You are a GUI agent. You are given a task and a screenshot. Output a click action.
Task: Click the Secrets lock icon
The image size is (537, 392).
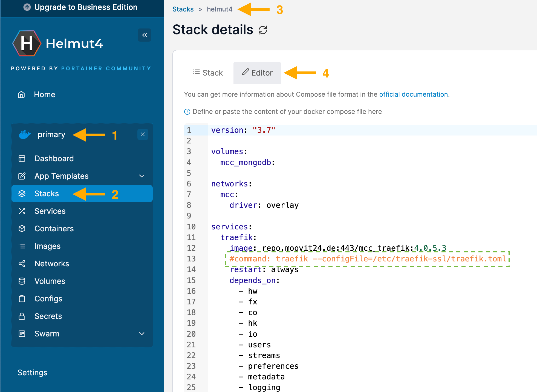tap(22, 316)
